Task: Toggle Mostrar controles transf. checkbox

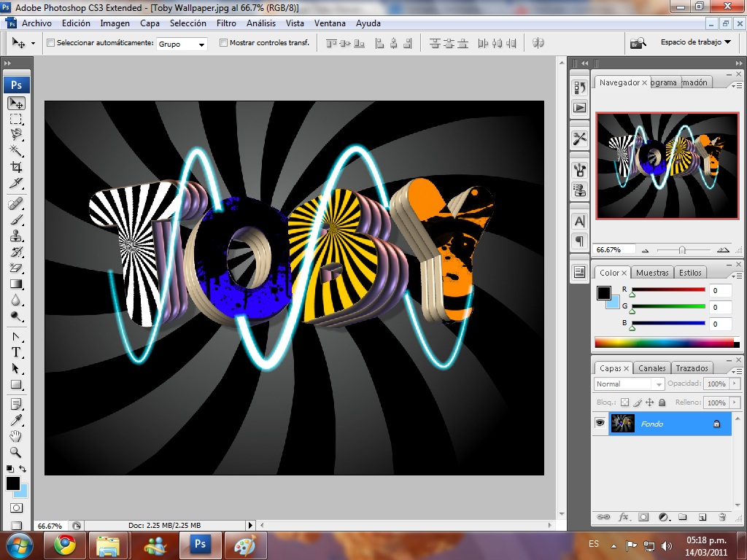Action: pos(223,43)
